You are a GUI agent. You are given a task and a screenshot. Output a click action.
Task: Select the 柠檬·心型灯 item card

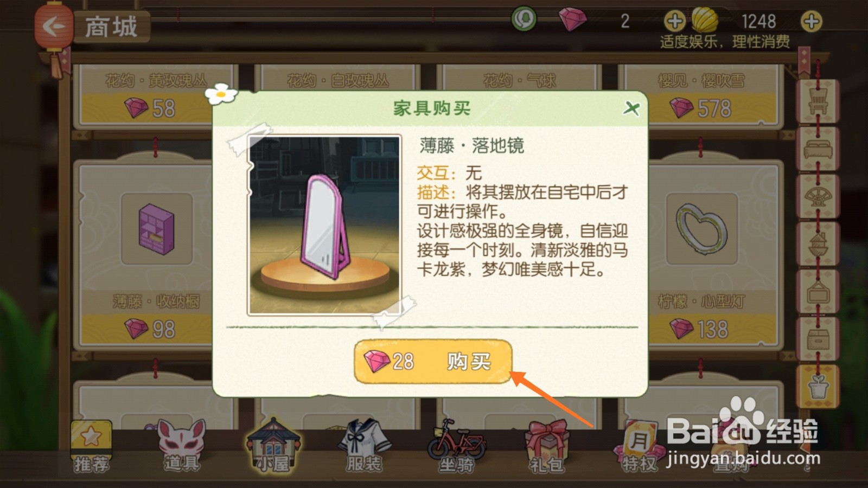(x=701, y=255)
